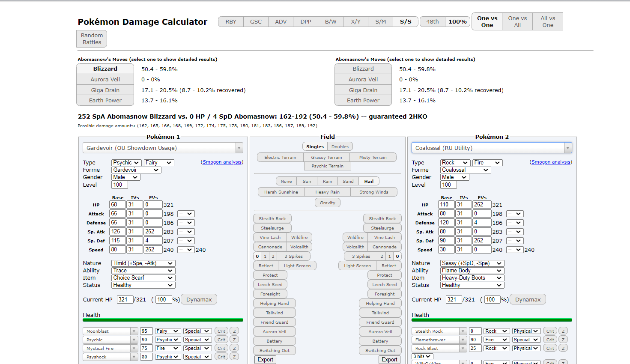Select GSC generation tab
Image resolution: width=630 pixels, height=364 pixels.
[256, 21]
